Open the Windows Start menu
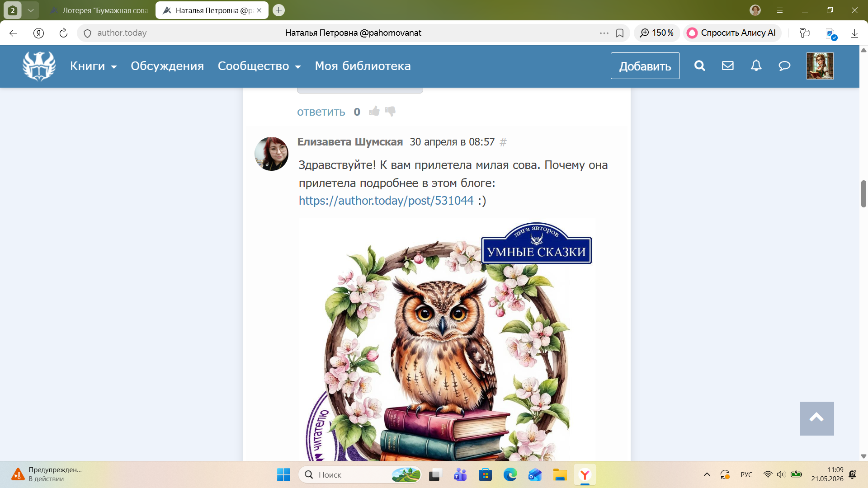Viewport: 868px width, 488px height. tap(283, 475)
